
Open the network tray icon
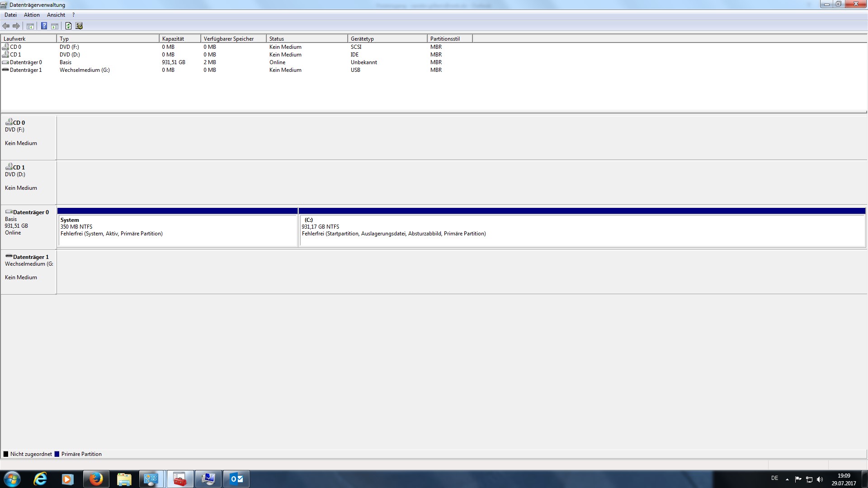pyautogui.click(x=809, y=479)
